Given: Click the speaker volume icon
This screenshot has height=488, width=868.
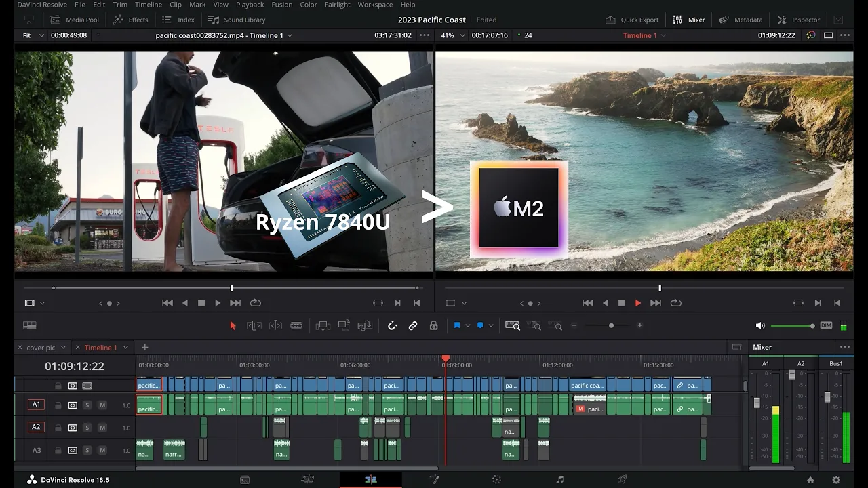Looking at the screenshot, I should point(760,325).
